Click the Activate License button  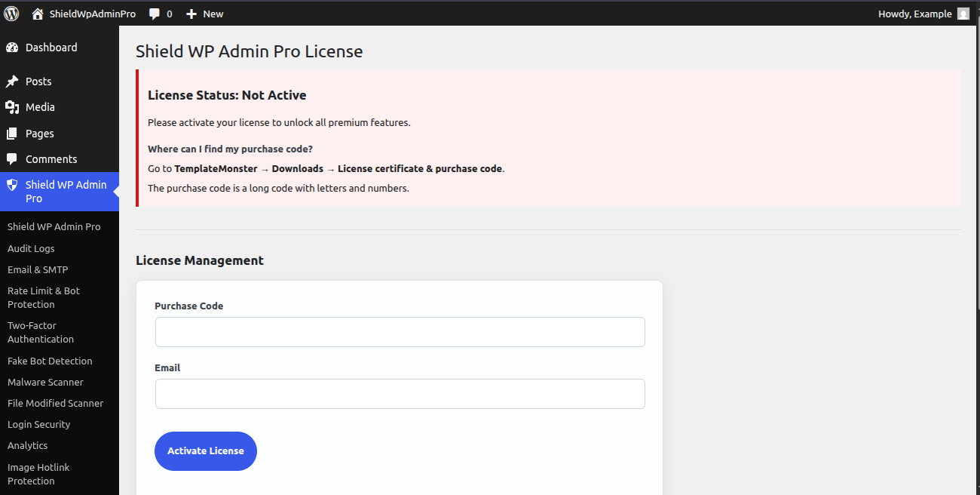[x=206, y=451]
